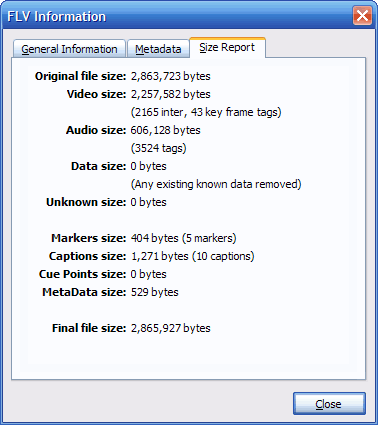
Task: Click the Video size label
Action: (x=96, y=94)
